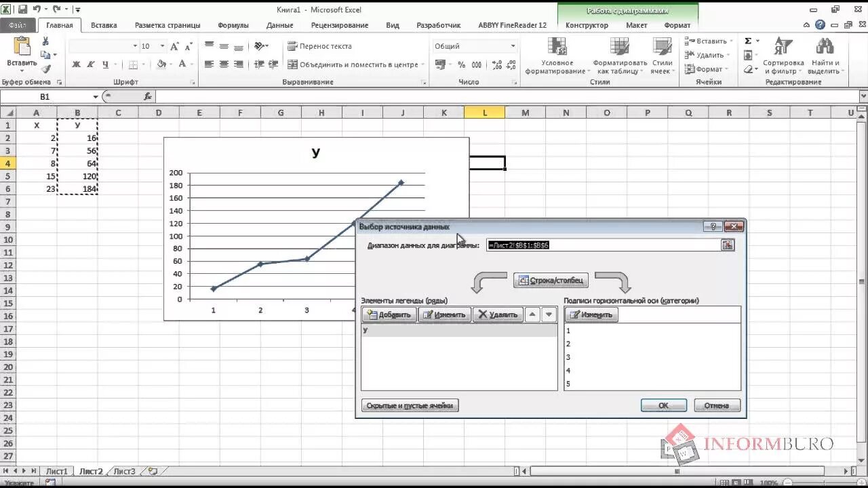Viewport: 868px width, 488px height.
Task: Open the font name dropdown
Action: (x=134, y=46)
